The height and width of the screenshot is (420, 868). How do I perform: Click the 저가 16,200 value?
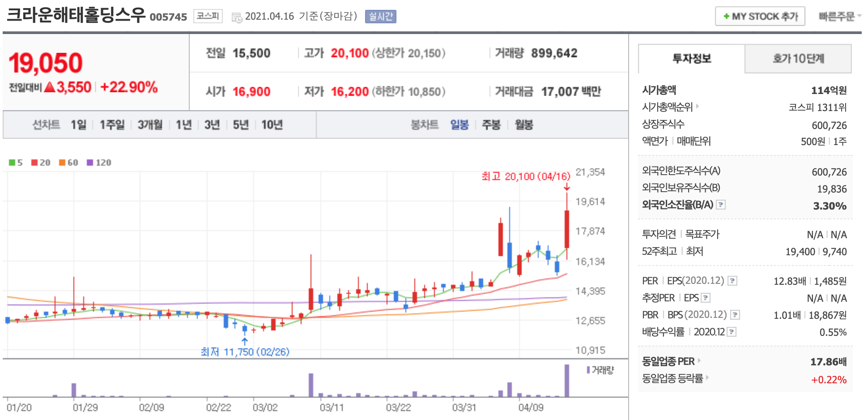coord(350,92)
